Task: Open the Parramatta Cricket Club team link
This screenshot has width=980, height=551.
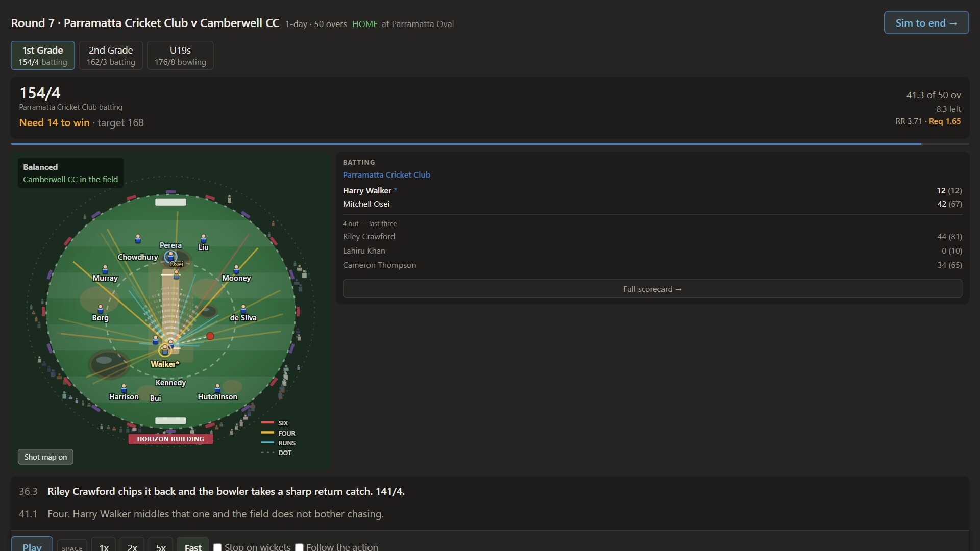Action: [386, 174]
